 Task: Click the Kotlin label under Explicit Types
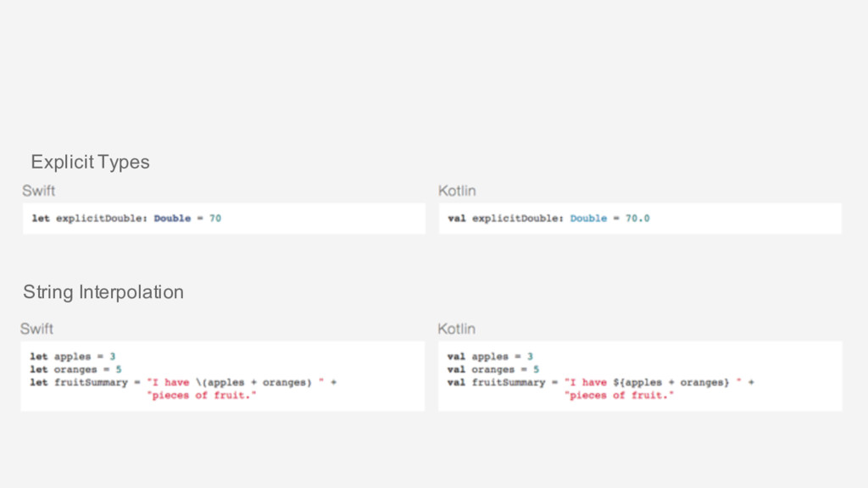point(457,191)
